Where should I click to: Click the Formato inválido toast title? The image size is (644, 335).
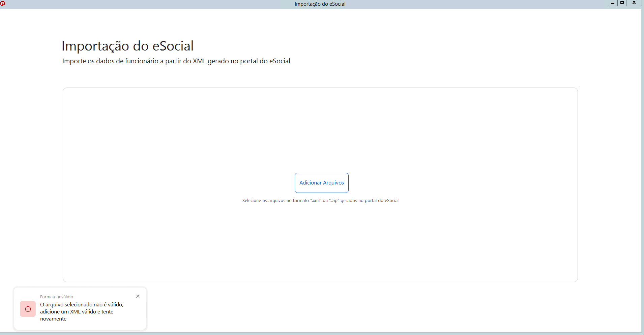(x=57, y=297)
